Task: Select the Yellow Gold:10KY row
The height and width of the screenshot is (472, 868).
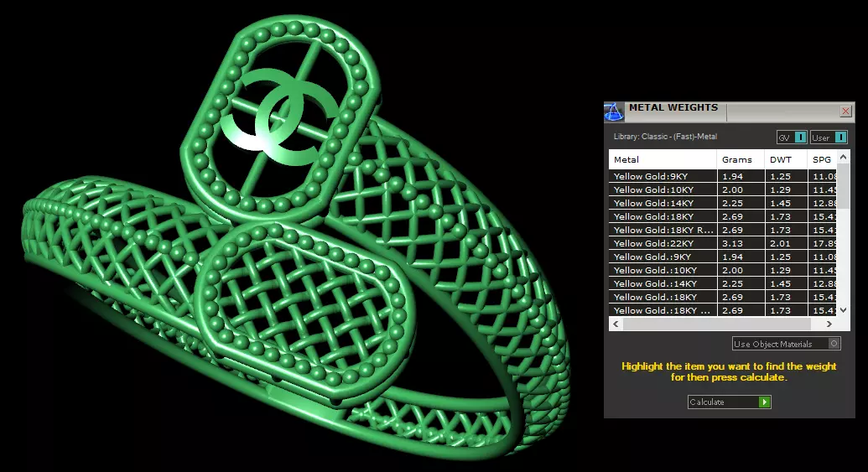Action: [722, 189]
